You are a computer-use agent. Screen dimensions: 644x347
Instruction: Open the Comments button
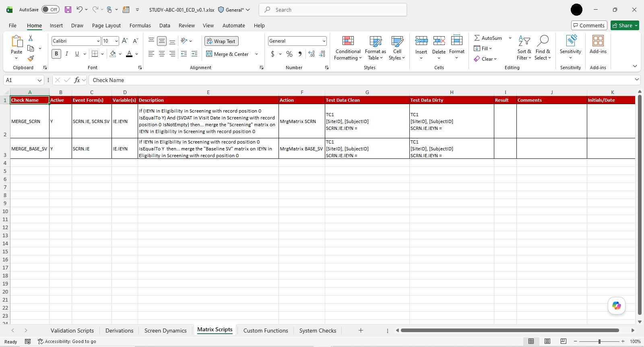[x=588, y=25]
